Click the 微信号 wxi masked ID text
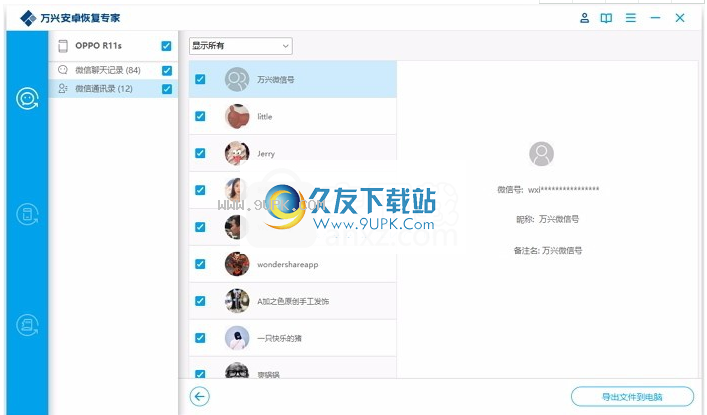 coord(548,189)
